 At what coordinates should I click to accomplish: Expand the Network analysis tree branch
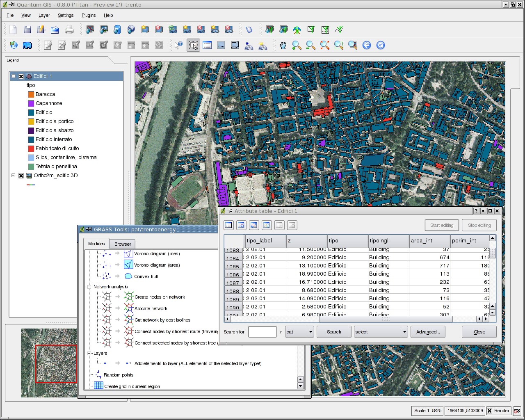coord(89,287)
